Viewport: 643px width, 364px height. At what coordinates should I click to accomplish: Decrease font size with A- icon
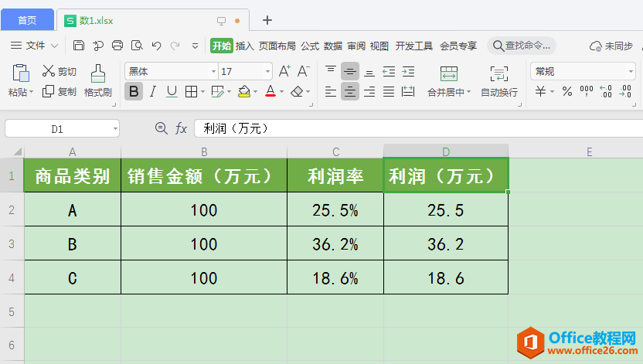point(304,71)
